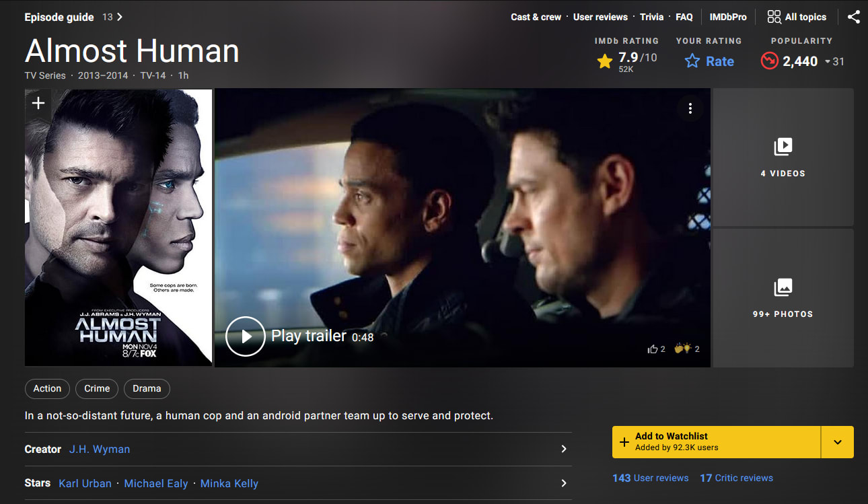This screenshot has height=504, width=868.
Task: Click the play trailer circle button
Action: tap(245, 336)
